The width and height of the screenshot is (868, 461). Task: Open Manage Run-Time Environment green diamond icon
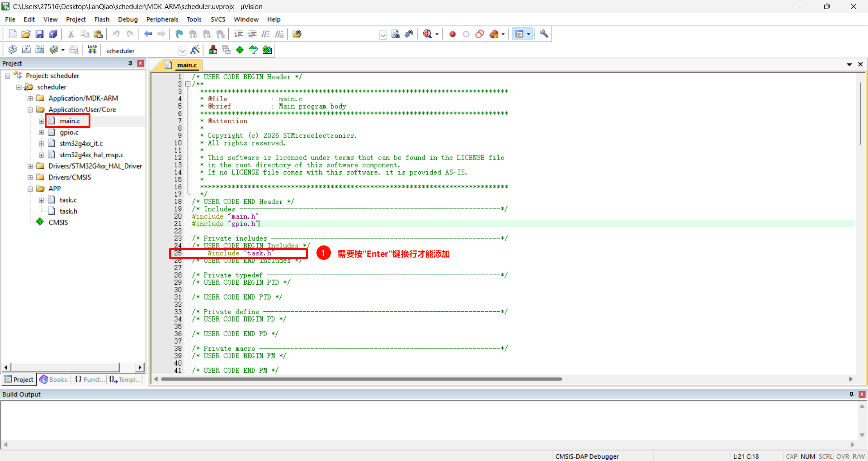[240, 50]
